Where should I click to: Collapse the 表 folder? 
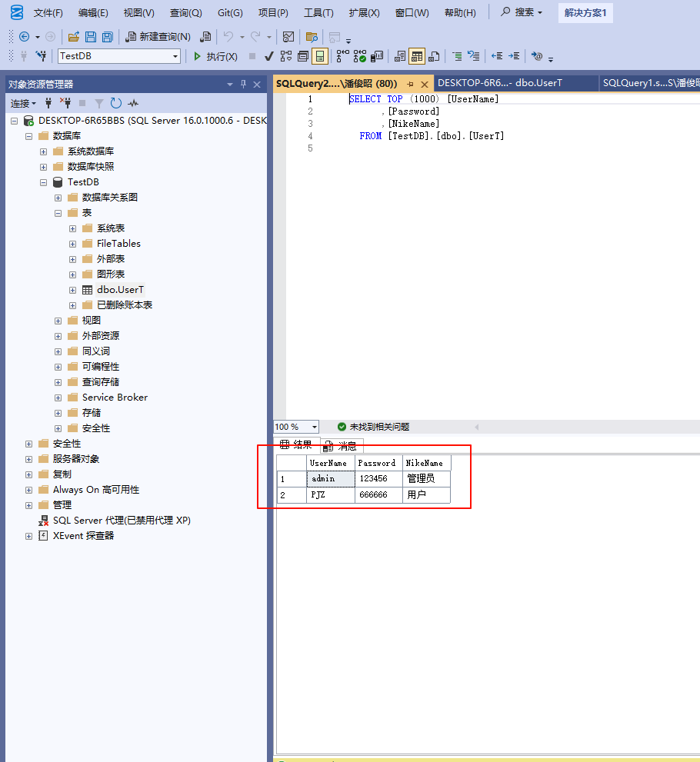coord(58,213)
